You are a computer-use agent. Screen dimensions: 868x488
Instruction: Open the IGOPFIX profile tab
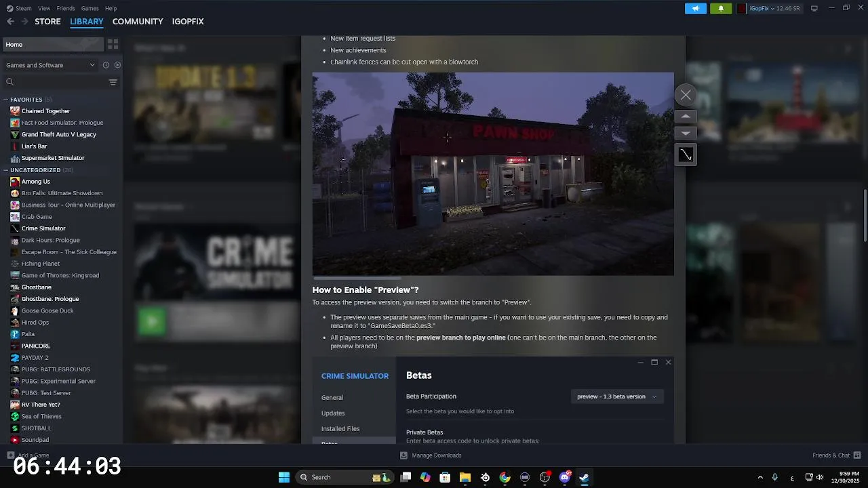tap(188, 22)
